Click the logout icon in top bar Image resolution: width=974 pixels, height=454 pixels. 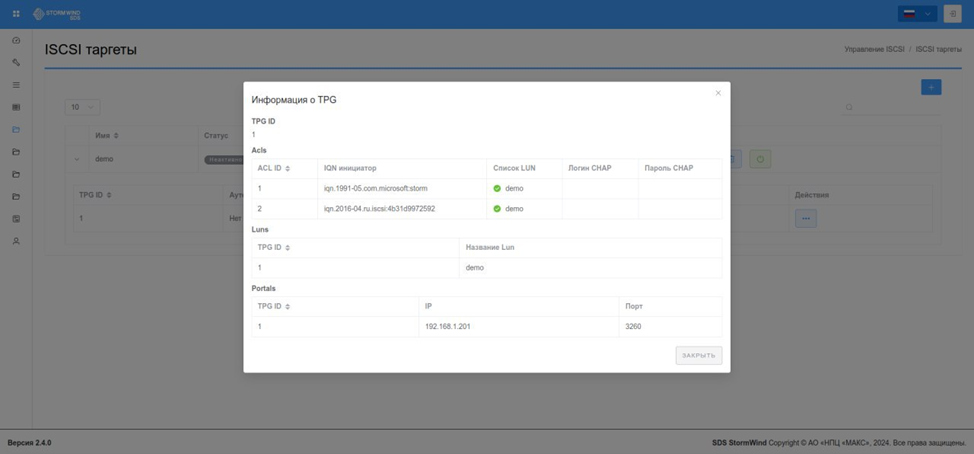point(952,14)
